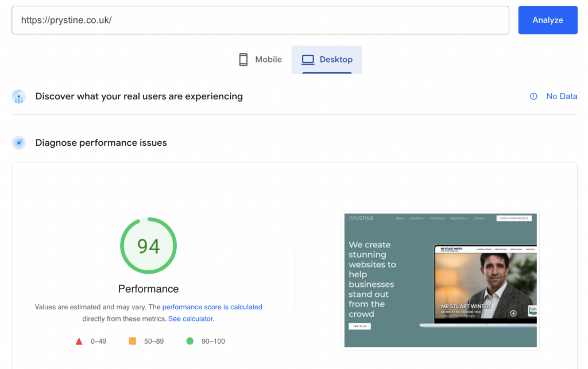Viewport: 588px width, 369px height.
Task: Click the green circle 90–100 legend icon
Action: (189, 341)
